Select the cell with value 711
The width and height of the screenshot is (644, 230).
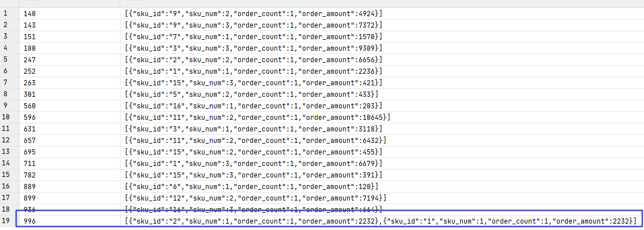[x=69, y=164]
